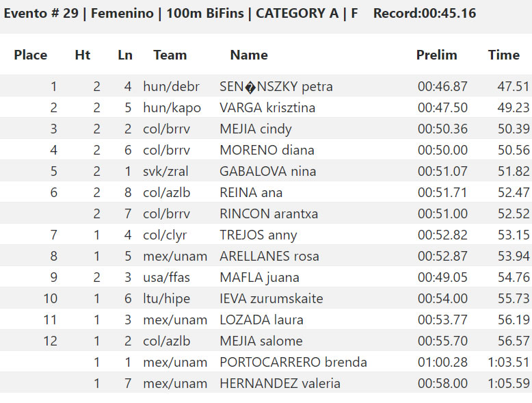This screenshot has height=403, width=532.
Task: Click the Prelim column header
Action: coord(437,55)
